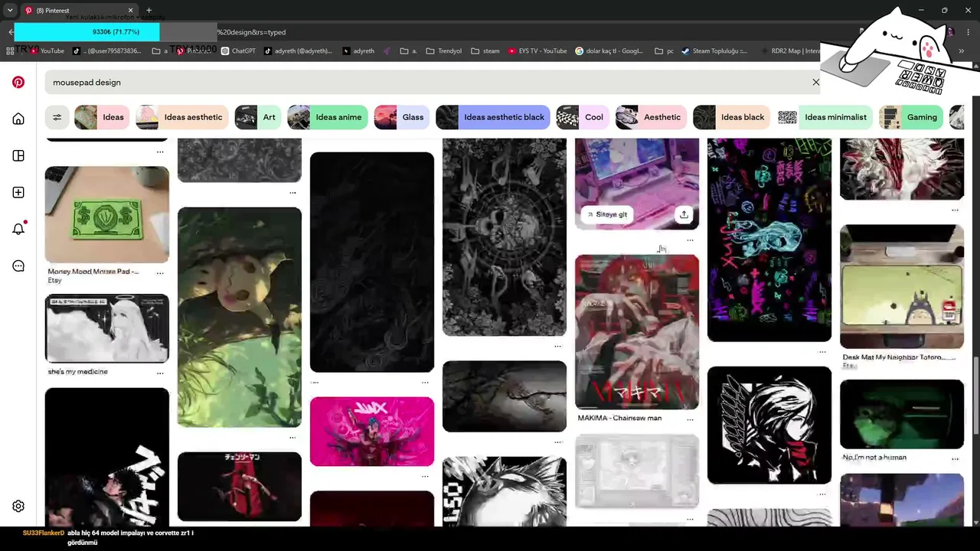Click the share icon on the pink desk pin

(x=684, y=214)
